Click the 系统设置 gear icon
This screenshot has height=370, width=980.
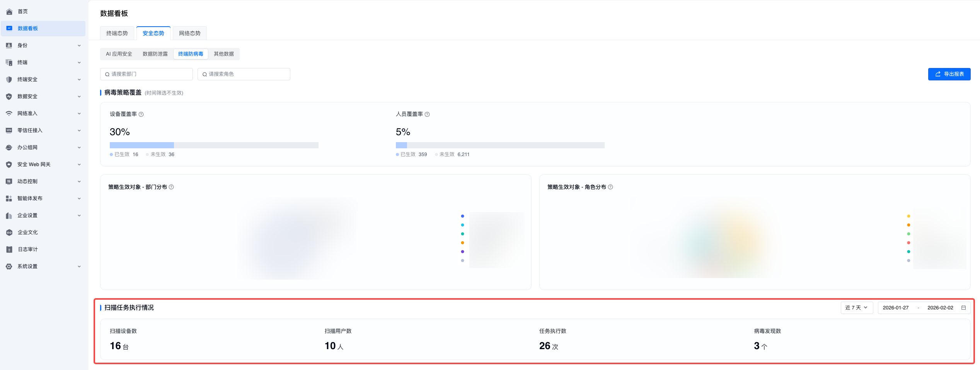click(9, 266)
